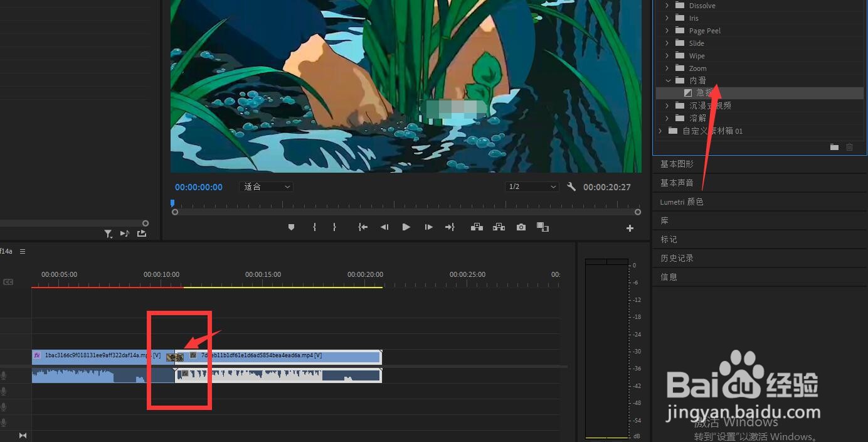Open the 库 panel
This screenshot has width=868, height=442.
click(664, 220)
